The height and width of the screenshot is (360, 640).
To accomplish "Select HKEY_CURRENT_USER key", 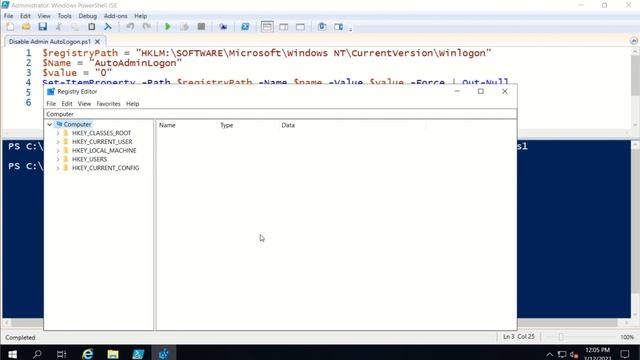I will [102, 142].
